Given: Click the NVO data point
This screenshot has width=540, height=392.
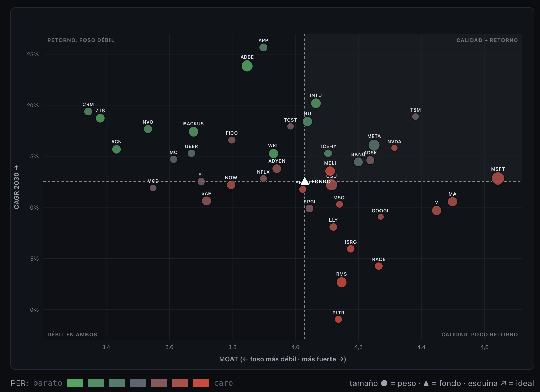Looking at the screenshot, I should click(x=148, y=129).
